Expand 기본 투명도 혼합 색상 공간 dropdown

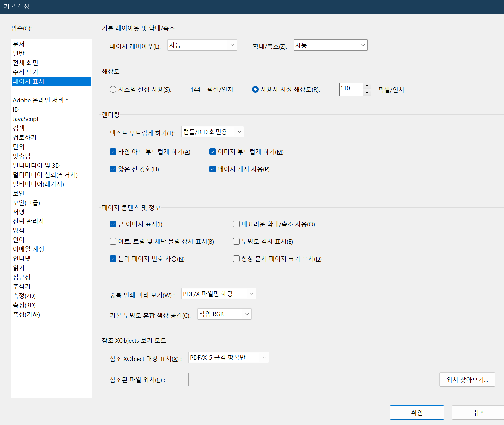tap(224, 314)
